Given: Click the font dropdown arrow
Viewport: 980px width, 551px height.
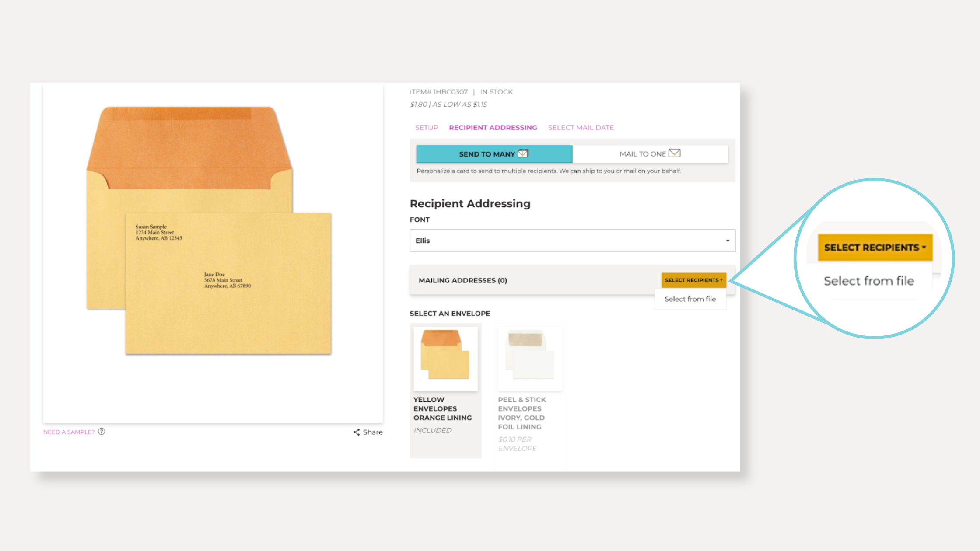Looking at the screenshot, I should [728, 241].
